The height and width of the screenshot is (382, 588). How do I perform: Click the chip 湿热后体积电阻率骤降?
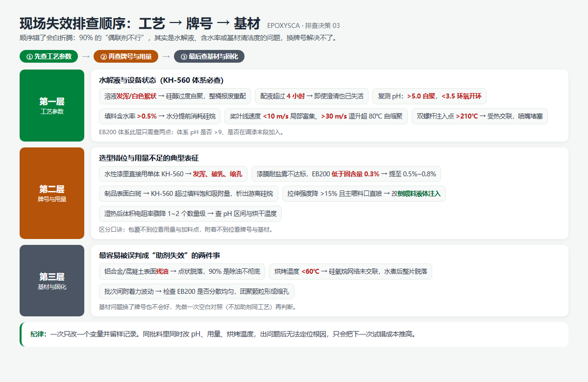[x=190, y=214]
